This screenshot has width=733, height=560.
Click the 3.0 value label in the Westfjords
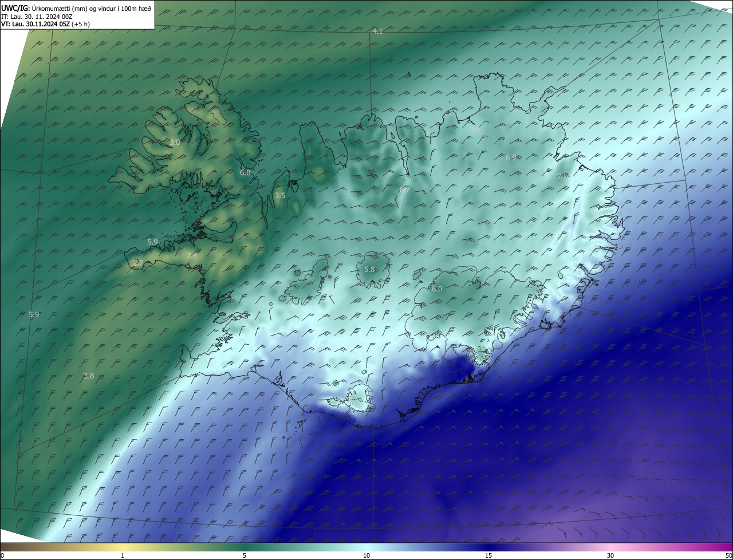click(175, 143)
